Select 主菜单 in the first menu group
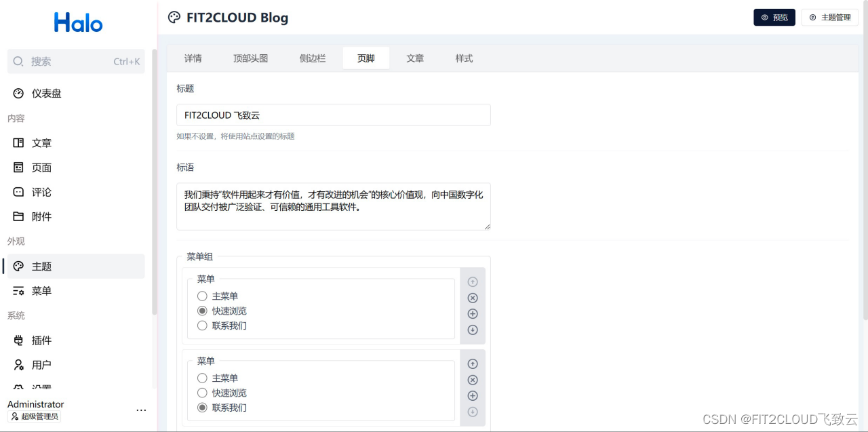 [202, 296]
